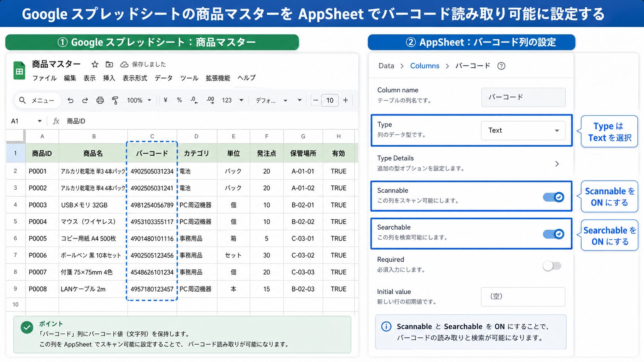Click the メニュー search magnifier icon
Image resolution: width=644 pixels, height=362 pixels.
[22, 100]
